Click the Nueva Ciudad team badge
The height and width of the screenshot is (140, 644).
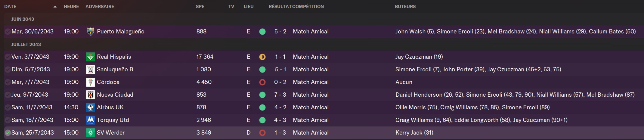tap(90, 95)
